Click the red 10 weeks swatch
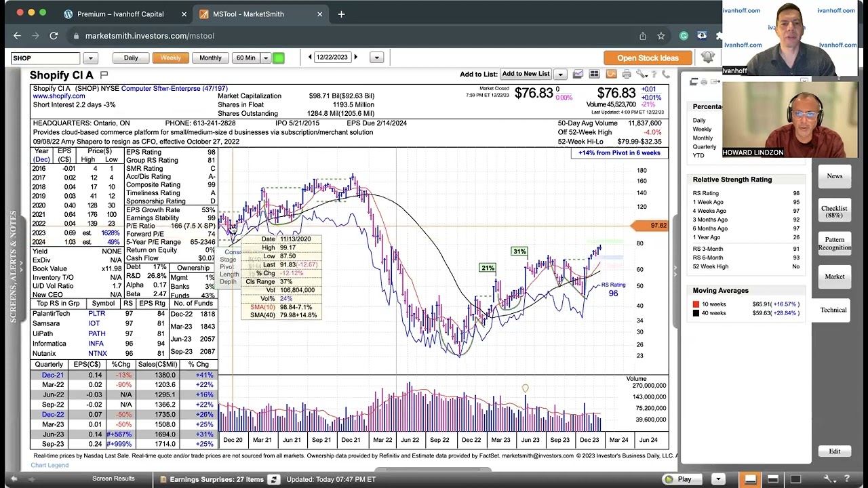The height and width of the screenshot is (488, 868). [x=696, y=304]
